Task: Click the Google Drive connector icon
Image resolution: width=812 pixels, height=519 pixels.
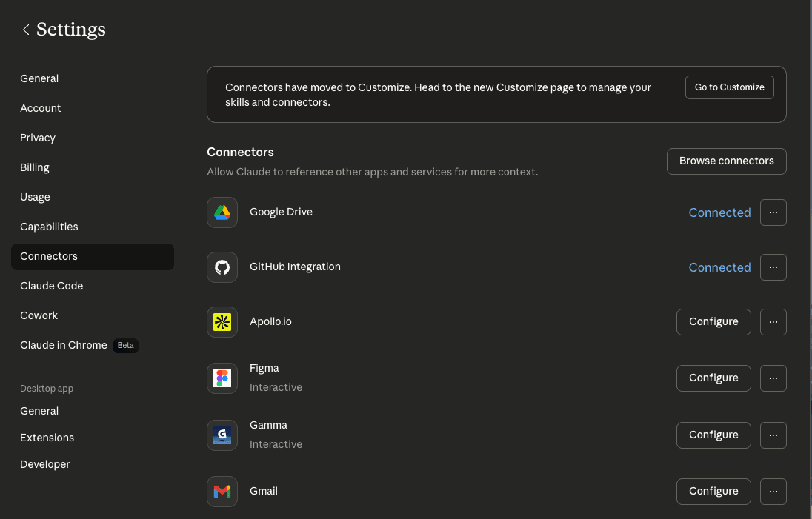Action: pyautogui.click(x=222, y=212)
